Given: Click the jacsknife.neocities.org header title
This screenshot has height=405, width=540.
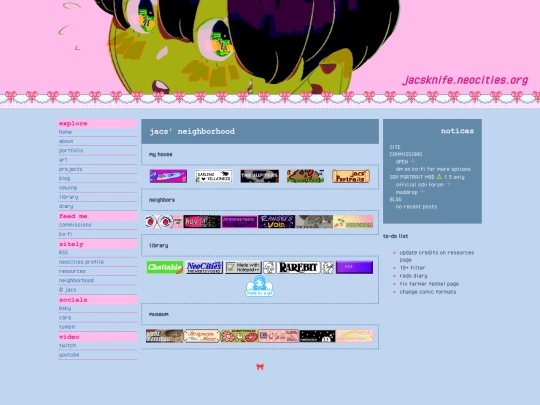Looking at the screenshot, I should pos(465,80).
